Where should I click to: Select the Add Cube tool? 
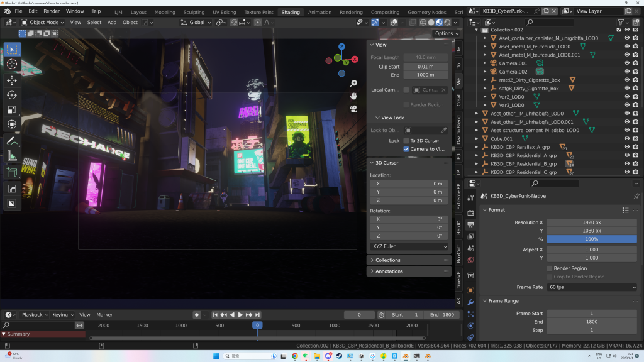[12, 172]
